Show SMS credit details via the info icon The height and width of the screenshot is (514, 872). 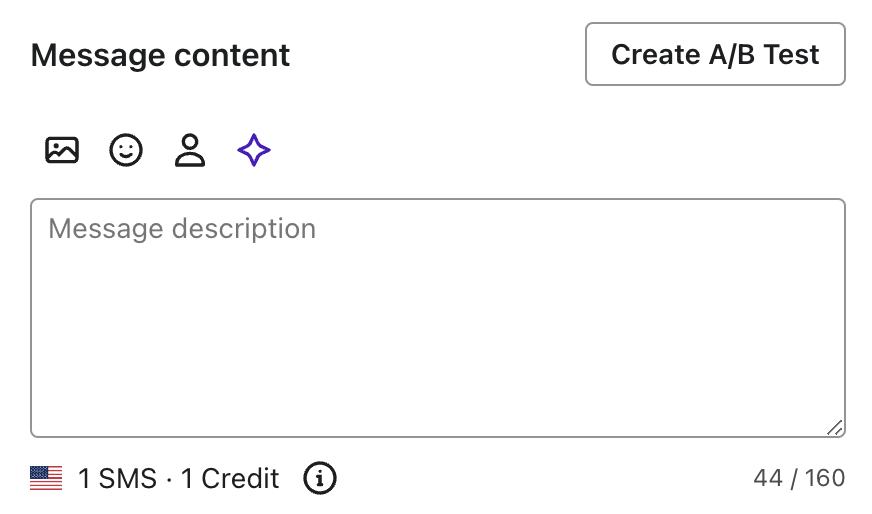tap(320, 479)
